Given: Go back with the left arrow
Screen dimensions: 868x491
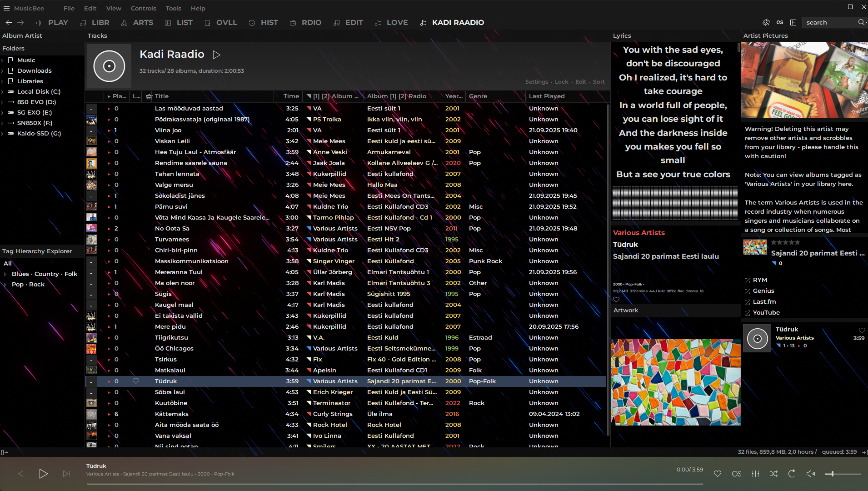Looking at the screenshot, I should click(x=9, y=22).
